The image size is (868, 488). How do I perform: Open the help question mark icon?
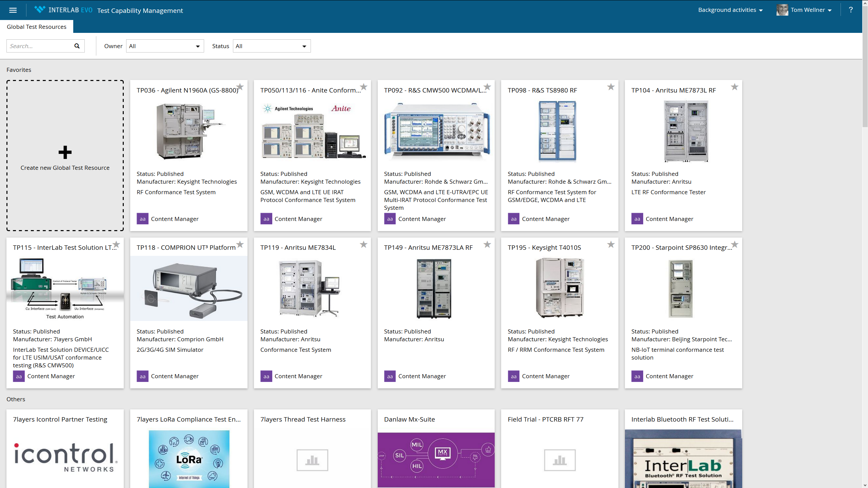851,10
